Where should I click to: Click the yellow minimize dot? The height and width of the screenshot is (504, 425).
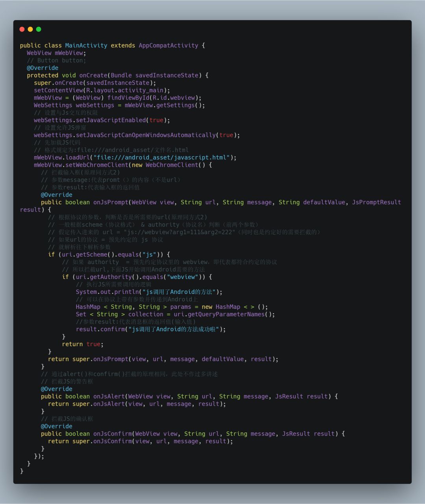tap(30, 29)
